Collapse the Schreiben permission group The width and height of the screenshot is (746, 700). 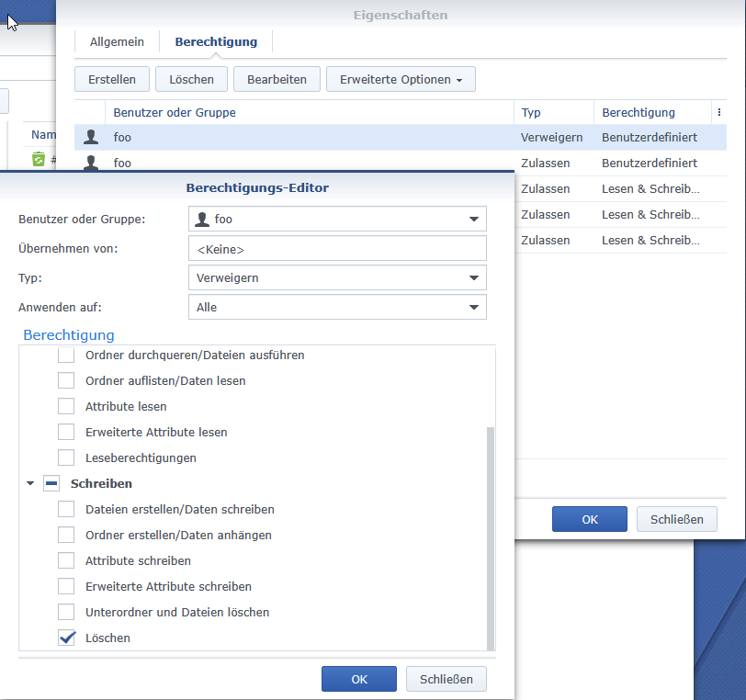coord(30,483)
